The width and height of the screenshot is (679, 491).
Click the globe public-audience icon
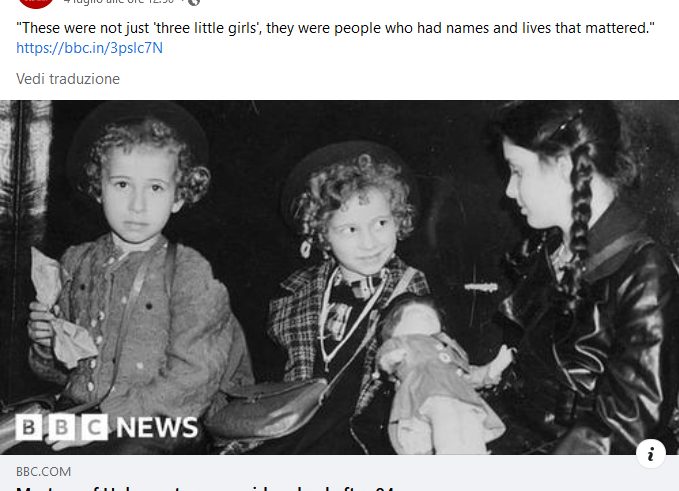click(x=194, y=2)
